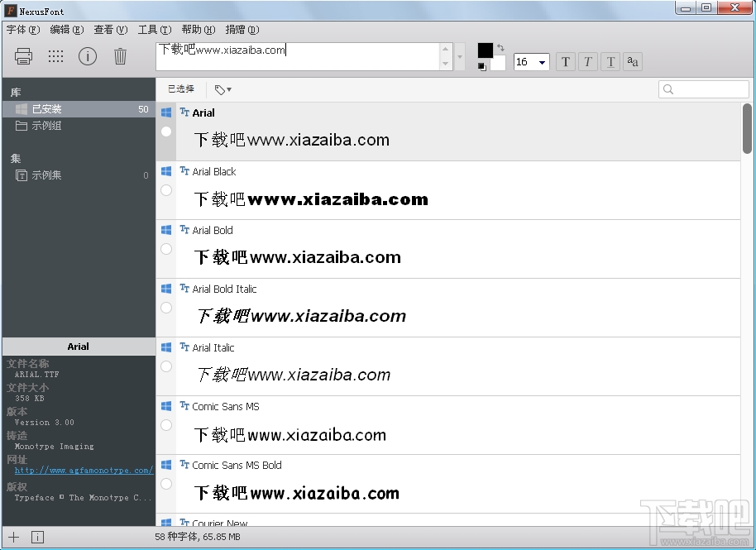Select the Comic Sans MS radio circle
This screenshot has height=550, width=756.
click(x=166, y=425)
